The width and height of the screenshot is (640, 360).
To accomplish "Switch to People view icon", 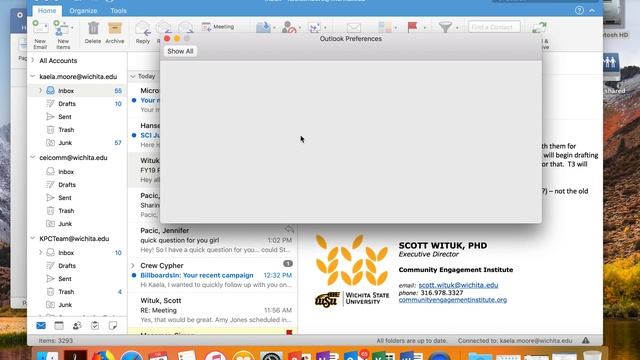I will [77, 325].
